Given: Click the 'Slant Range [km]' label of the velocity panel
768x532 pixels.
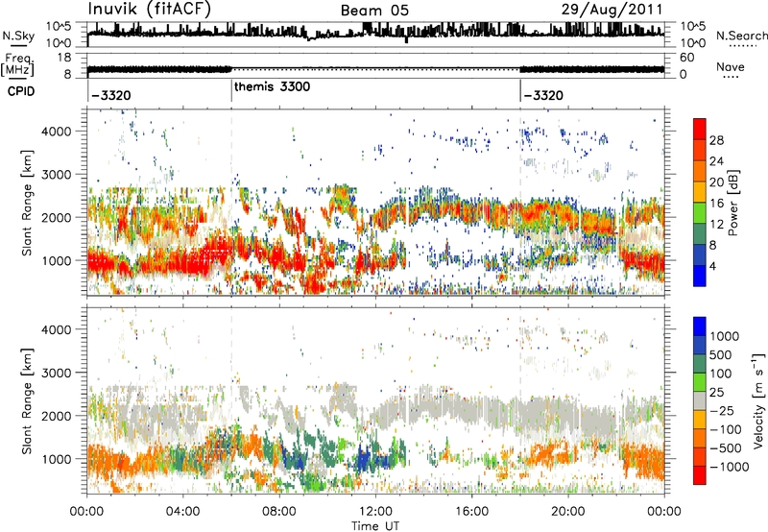Looking at the screenshot, I should click(27, 400).
